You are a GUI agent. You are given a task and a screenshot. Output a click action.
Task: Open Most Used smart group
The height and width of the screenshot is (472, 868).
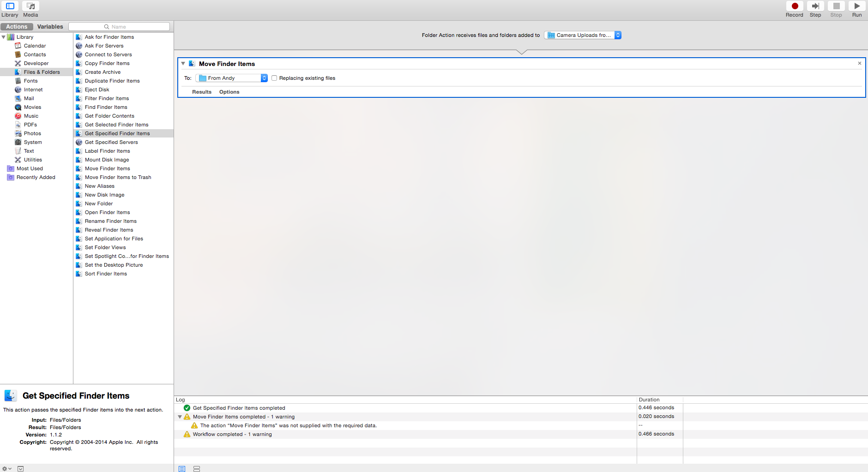30,168
